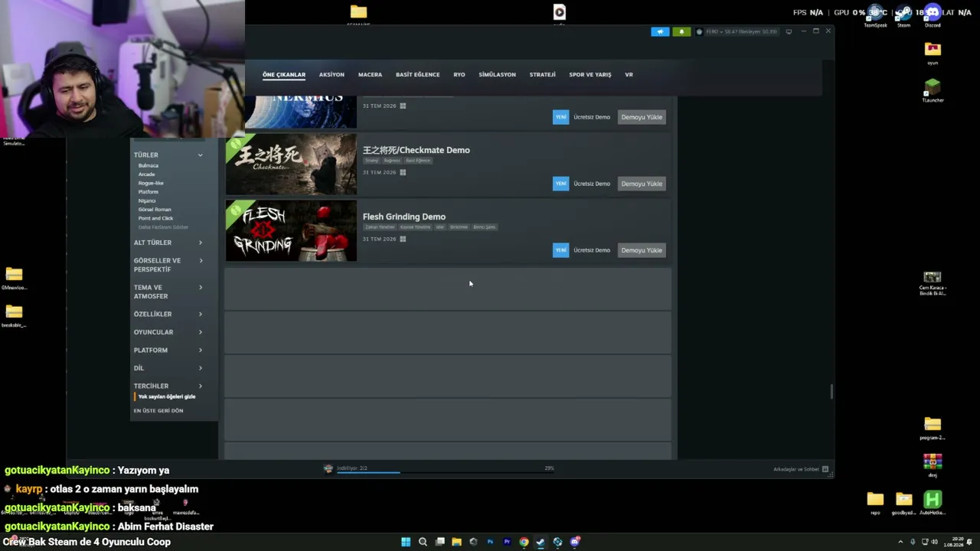
Task: Open Discord desktop shortcut
Action: coord(933,15)
